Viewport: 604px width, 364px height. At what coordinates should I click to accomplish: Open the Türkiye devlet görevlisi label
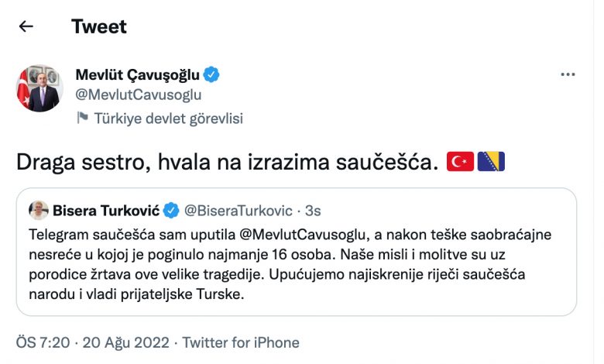pyautogui.click(x=168, y=118)
